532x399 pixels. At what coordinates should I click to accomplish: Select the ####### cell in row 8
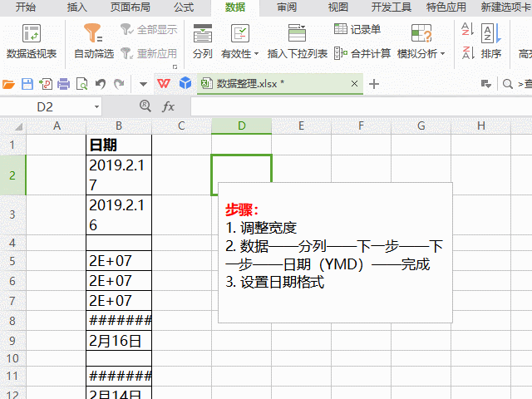coord(119,321)
